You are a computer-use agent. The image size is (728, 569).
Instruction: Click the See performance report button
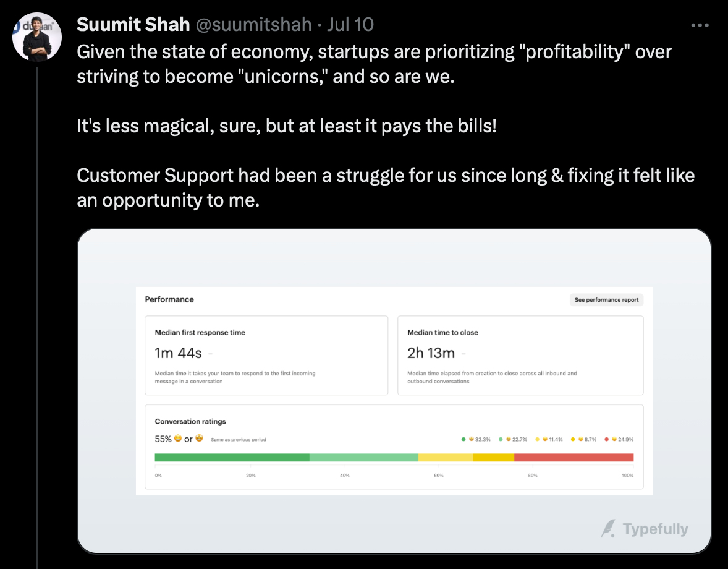point(606,300)
